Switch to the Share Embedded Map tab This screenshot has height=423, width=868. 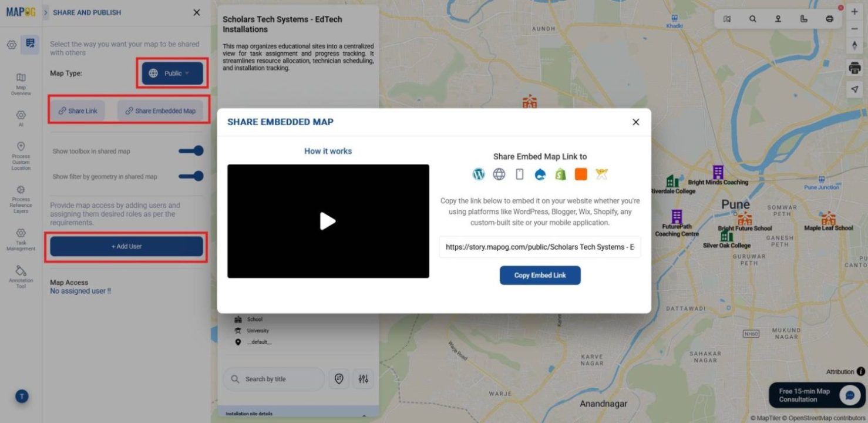(x=162, y=110)
